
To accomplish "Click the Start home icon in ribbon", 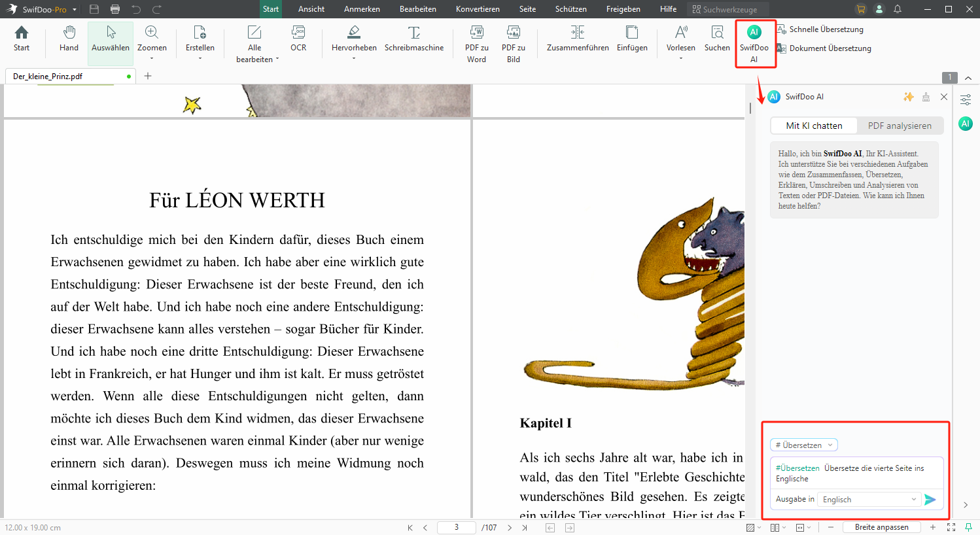I will [22, 39].
